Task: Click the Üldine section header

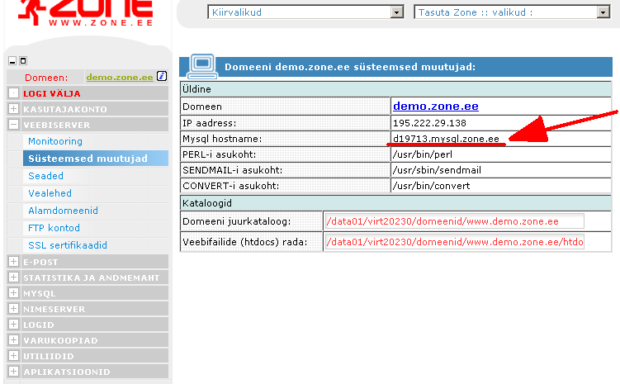Action: pos(396,89)
